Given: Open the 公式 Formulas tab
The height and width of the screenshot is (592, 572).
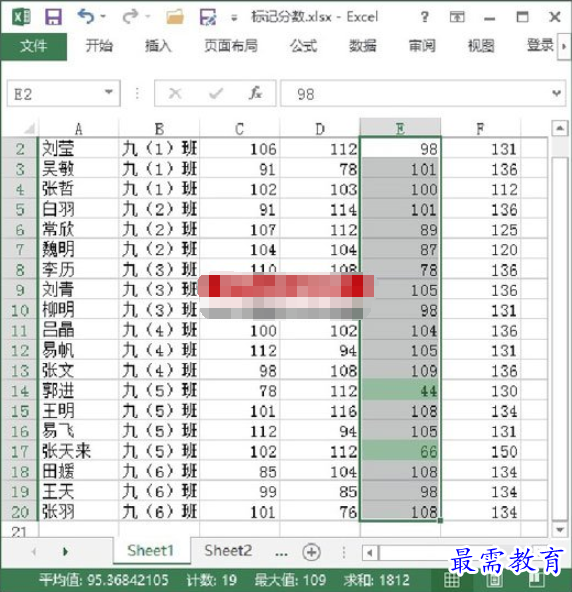Looking at the screenshot, I should [x=303, y=46].
